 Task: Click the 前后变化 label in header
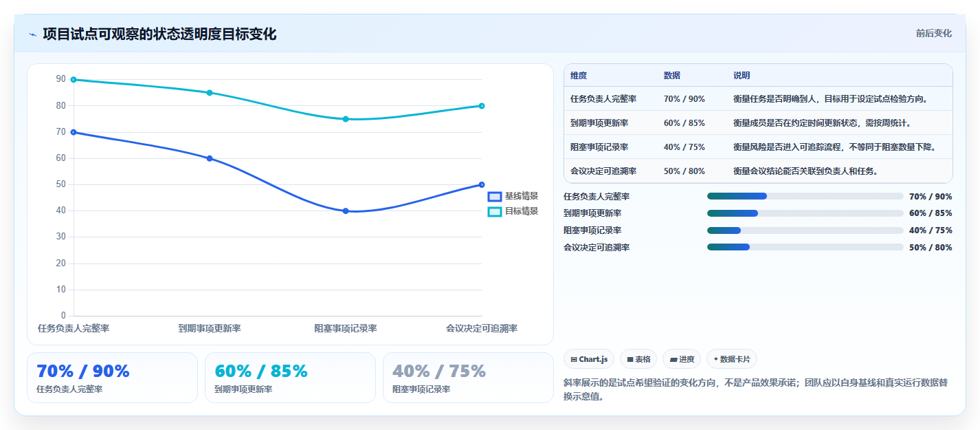point(934,33)
